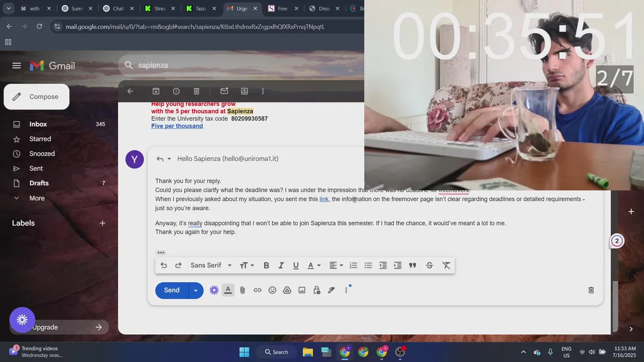Click the taskbar Search box
The image size is (644, 362).
[276, 352]
